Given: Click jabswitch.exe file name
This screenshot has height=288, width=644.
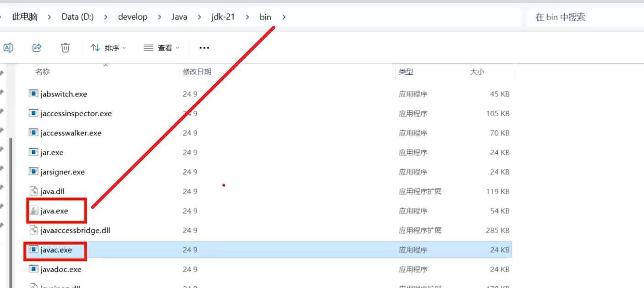Looking at the screenshot, I should point(64,94).
